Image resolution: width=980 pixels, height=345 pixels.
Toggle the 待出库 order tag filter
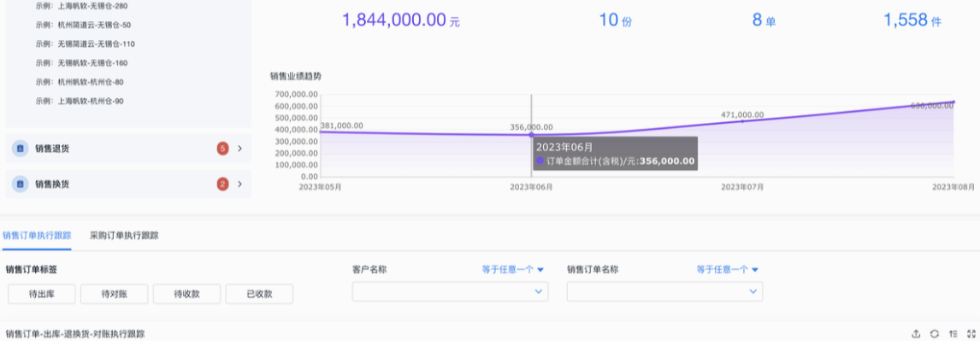pos(41,294)
